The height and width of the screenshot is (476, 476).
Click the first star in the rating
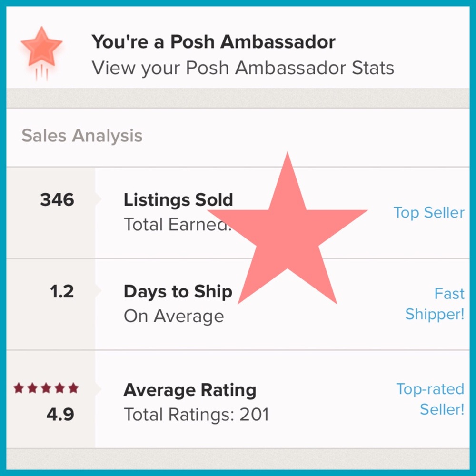19,388
